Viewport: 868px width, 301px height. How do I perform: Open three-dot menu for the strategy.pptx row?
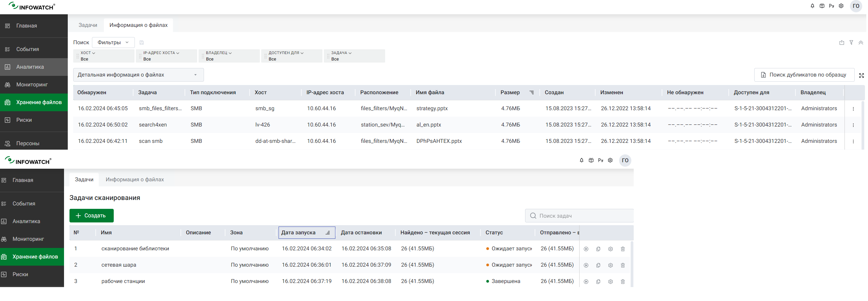(853, 109)
